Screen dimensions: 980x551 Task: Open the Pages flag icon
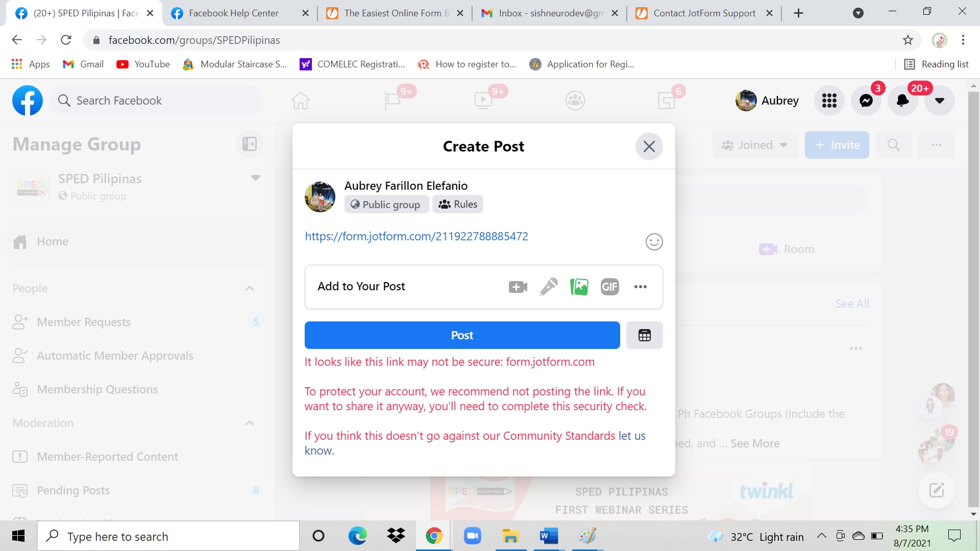point(392,101)
